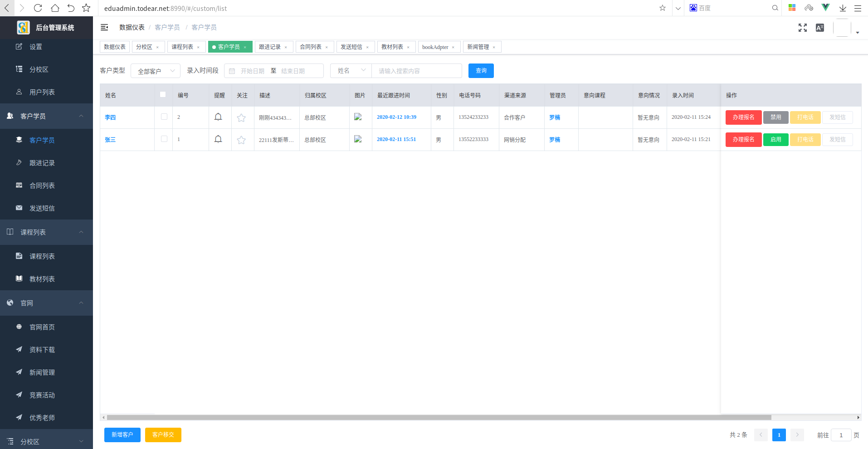Star 张三 to follow
Screen dimensions: 868x449
pyautogui.click(x=241, y=140)
